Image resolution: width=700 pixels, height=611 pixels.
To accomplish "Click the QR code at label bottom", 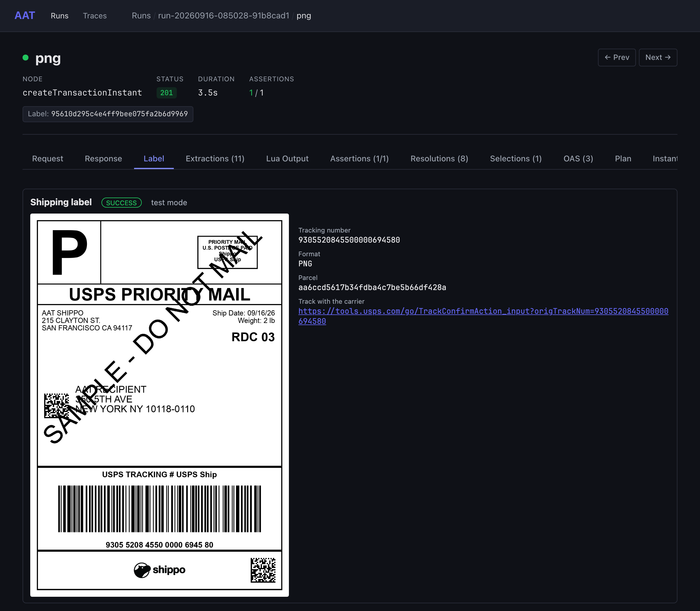I will coord(263,570).
